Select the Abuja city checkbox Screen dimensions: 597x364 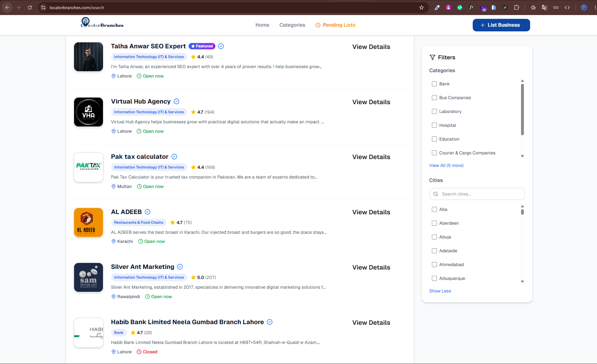click(434, 237)
